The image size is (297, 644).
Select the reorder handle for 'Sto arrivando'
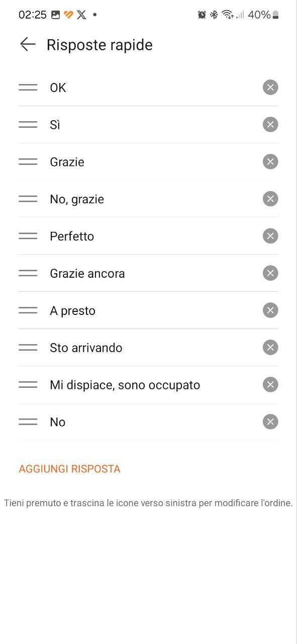point(28,347)
